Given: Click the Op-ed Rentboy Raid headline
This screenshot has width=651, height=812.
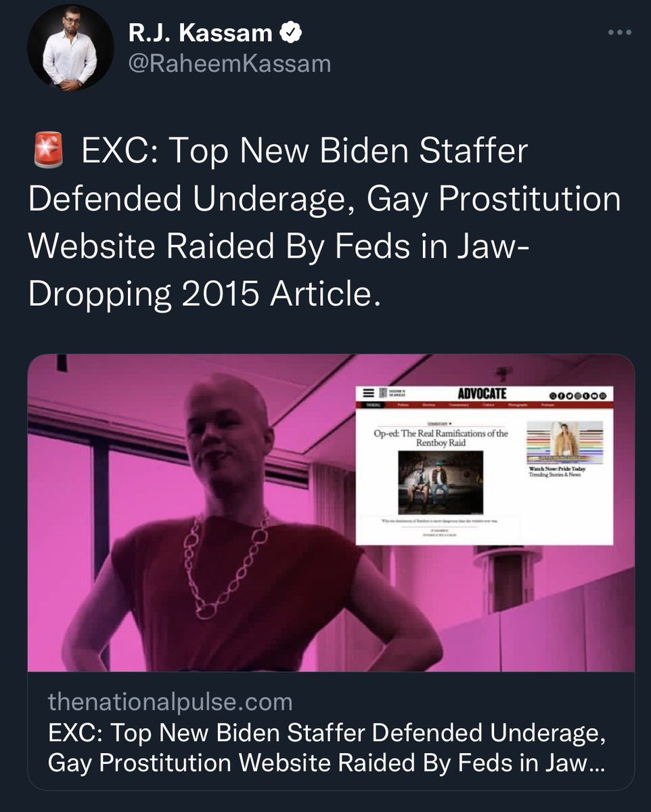Looking at the screenshot, I should pos(441,438).
